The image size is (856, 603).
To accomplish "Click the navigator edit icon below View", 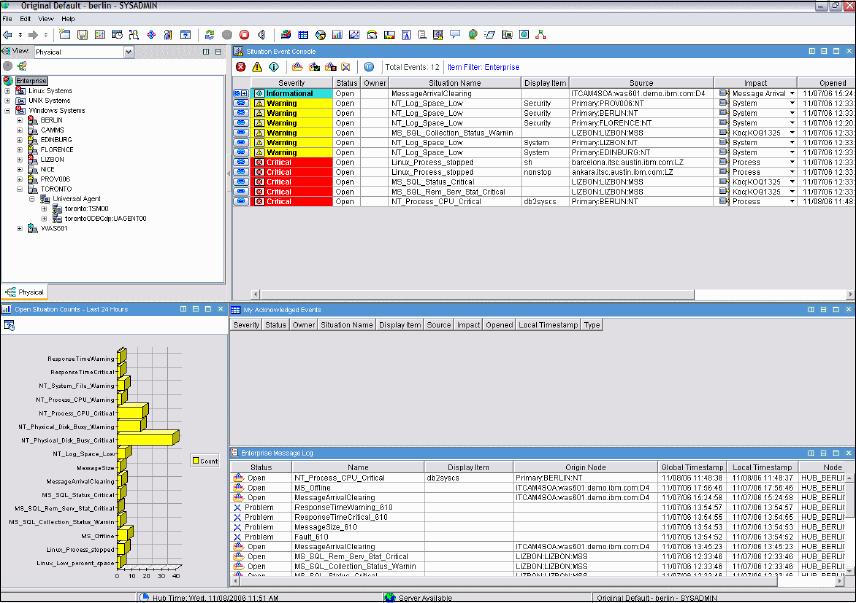I will [22, 66].
